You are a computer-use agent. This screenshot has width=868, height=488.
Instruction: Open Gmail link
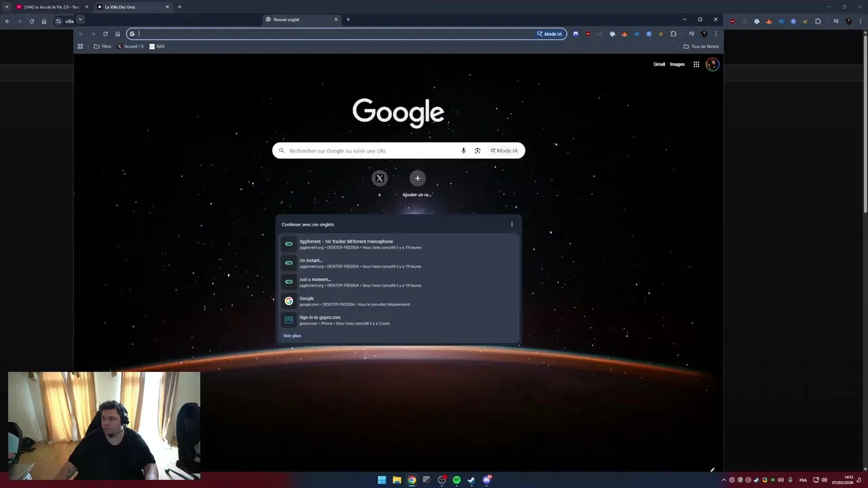[x=659, y=64]
